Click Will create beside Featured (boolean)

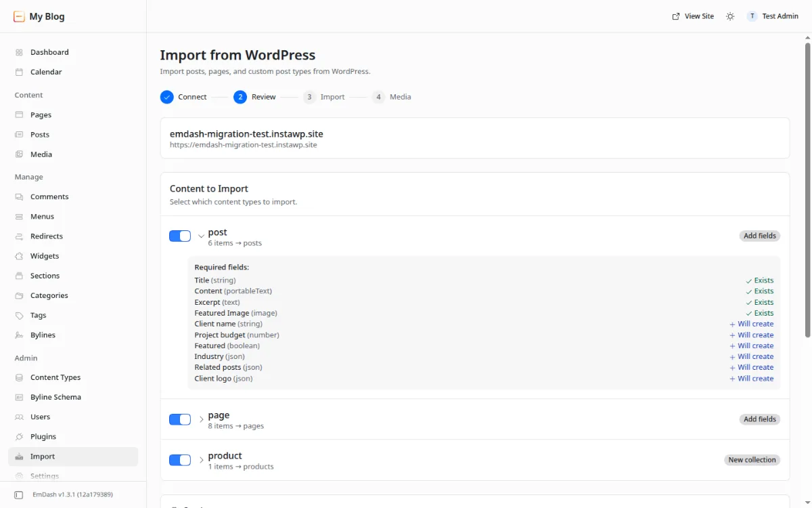752,345
